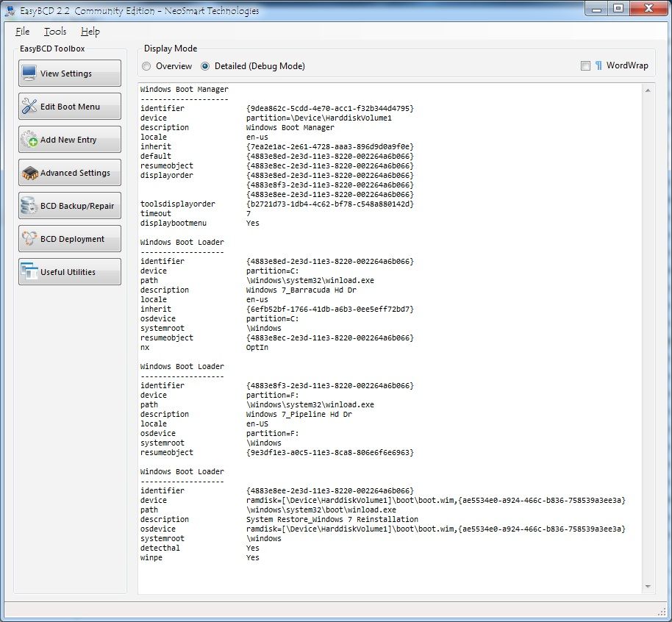This screenshot has width=672, height=622.
Task: Click the BCD Backup/Repair database icon
Action: (x=29, y=205)
